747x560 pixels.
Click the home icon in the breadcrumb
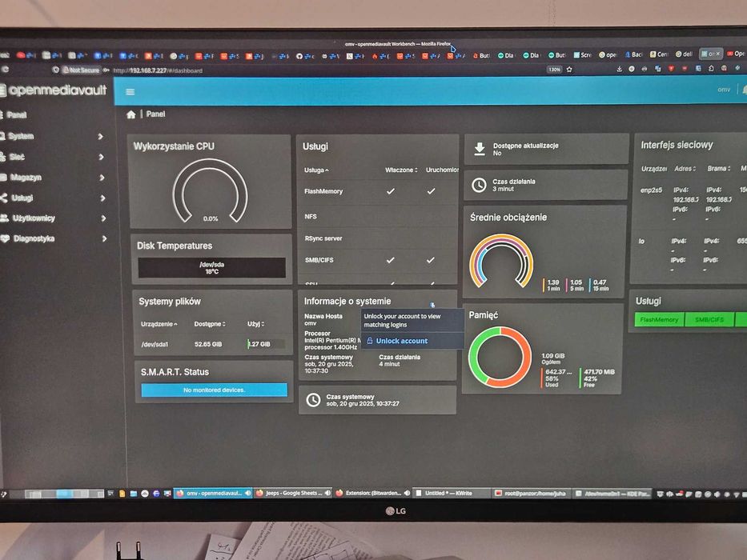[131, 114]
